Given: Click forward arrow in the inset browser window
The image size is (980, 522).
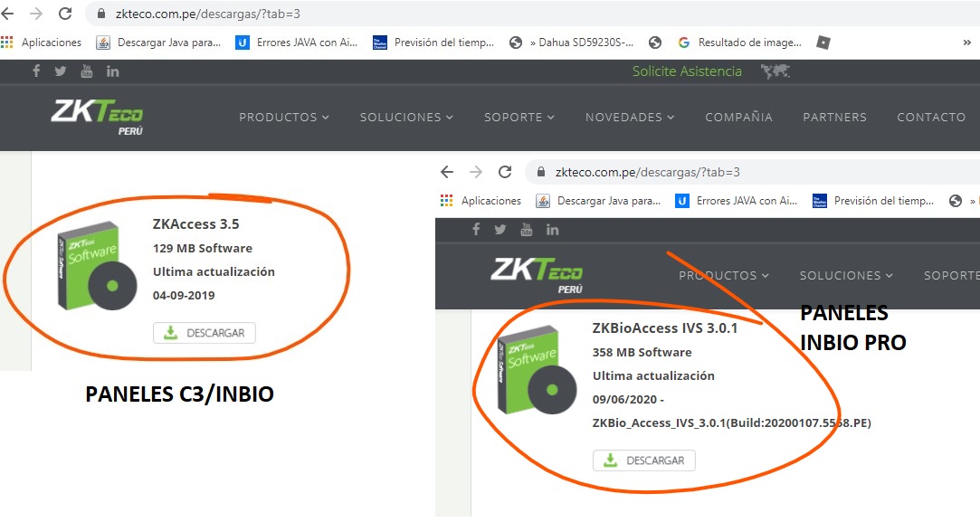Looking at the screenshot, I should [476, 172].
